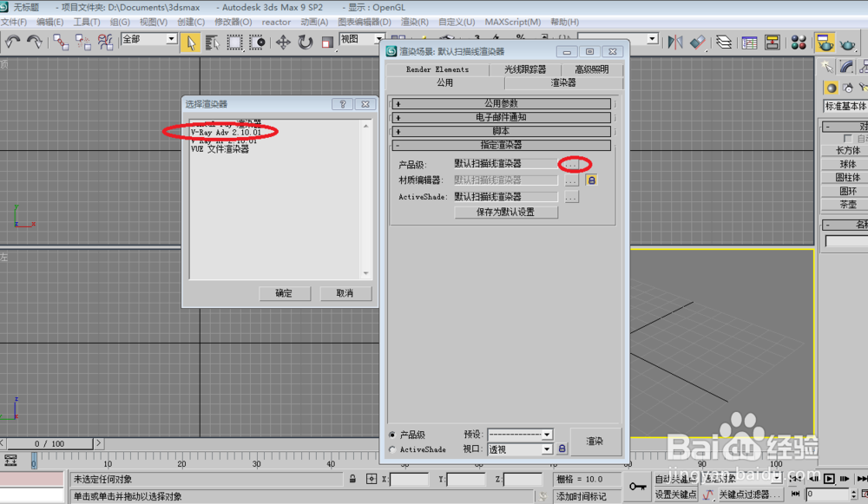This screenshot has height=504, width=868.
Task: Click the 0 / 100 time slider
Action: (x=49, y=443)
